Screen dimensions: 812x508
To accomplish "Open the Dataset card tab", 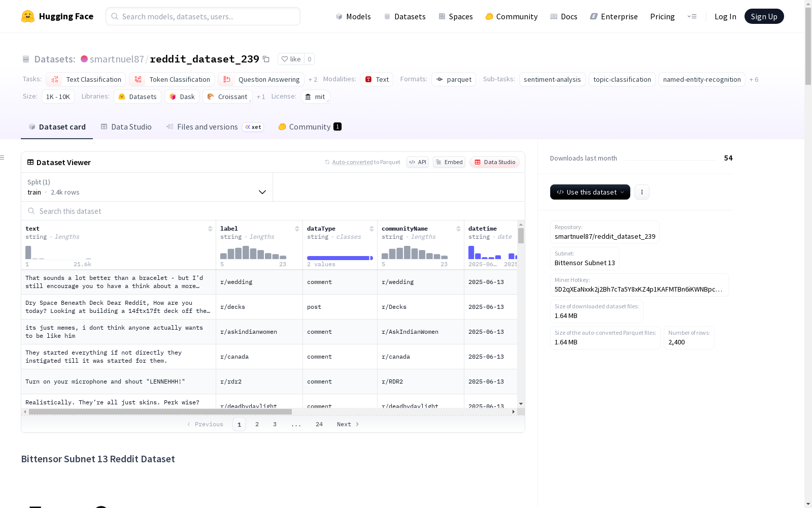I will [57, 127].
